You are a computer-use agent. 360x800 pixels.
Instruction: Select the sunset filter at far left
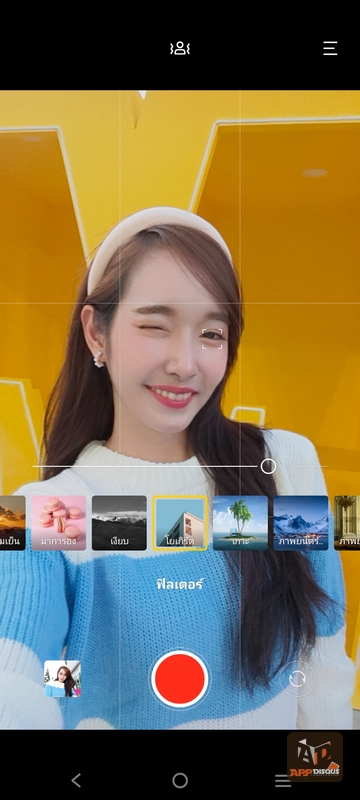(x=13, y=523)
